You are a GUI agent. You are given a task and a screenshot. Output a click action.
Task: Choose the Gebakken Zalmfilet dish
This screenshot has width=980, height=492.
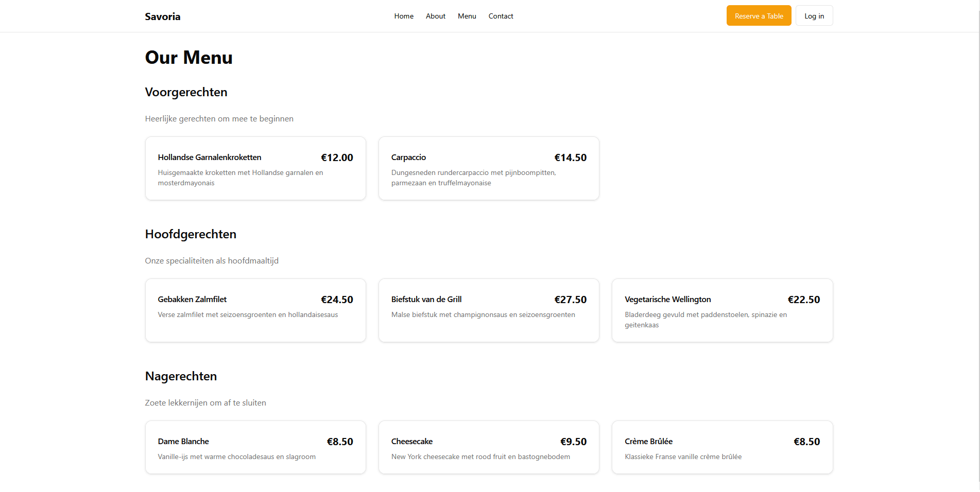[x=255, y=310]
